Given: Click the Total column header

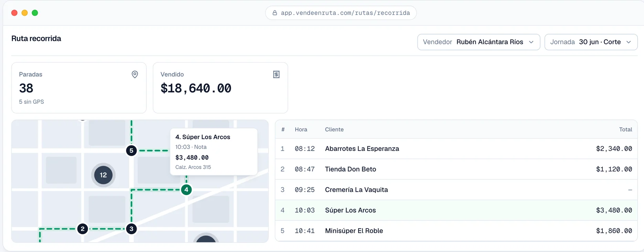Looking at the screenshot, I should point(626,129).
